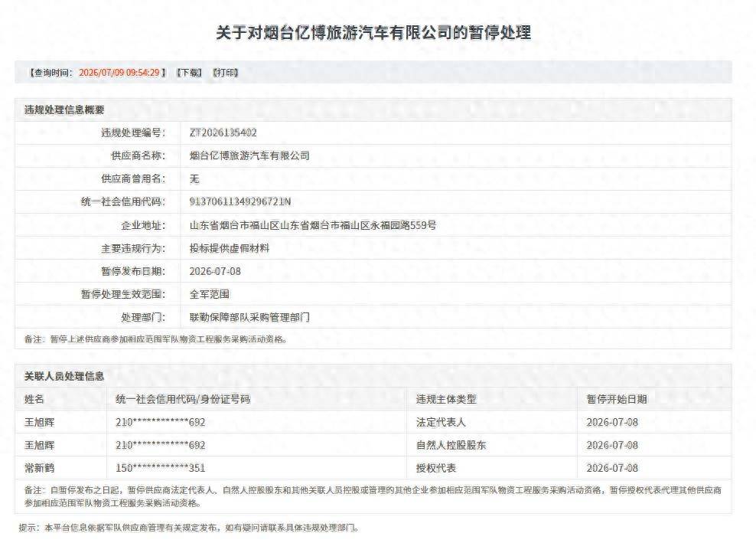The width and height of the screenshot is (756, 543).
Task: Select the name 常新鹤
Action: 40,468
